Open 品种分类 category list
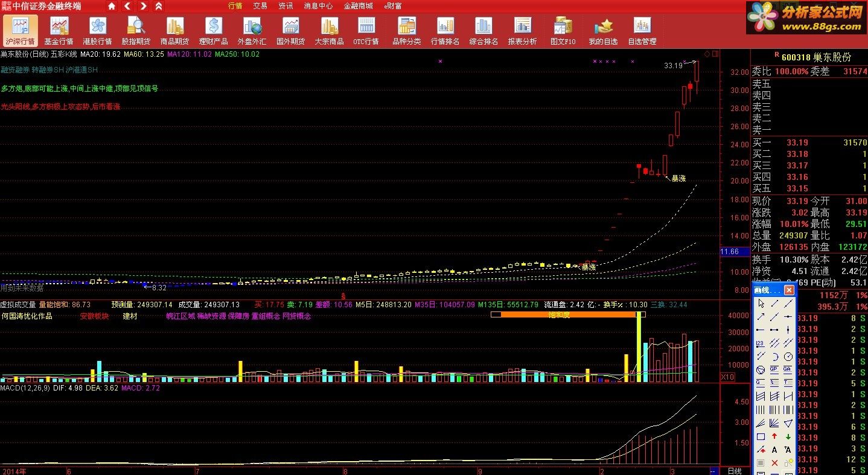 (406, 31)
